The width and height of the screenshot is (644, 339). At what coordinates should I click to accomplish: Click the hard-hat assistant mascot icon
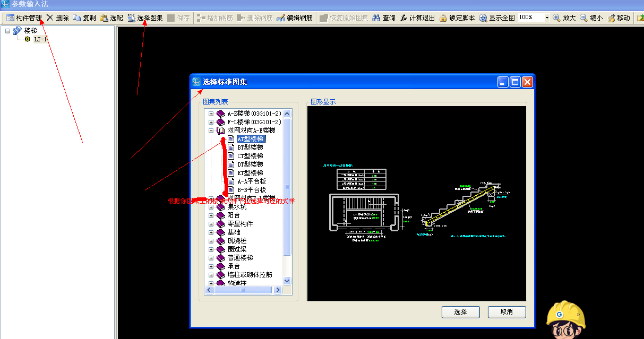(x=566, y=319)
